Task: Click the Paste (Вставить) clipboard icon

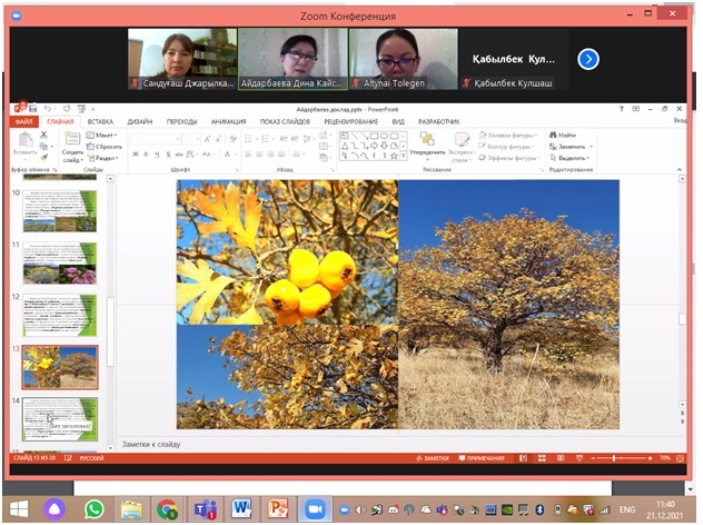Action: 23,140
